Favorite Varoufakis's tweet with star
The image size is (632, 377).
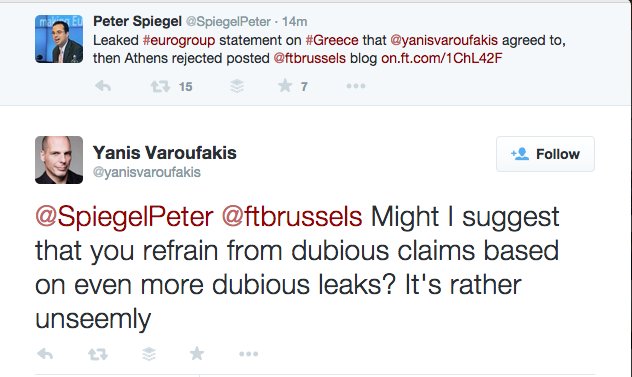tap(197, 354)
